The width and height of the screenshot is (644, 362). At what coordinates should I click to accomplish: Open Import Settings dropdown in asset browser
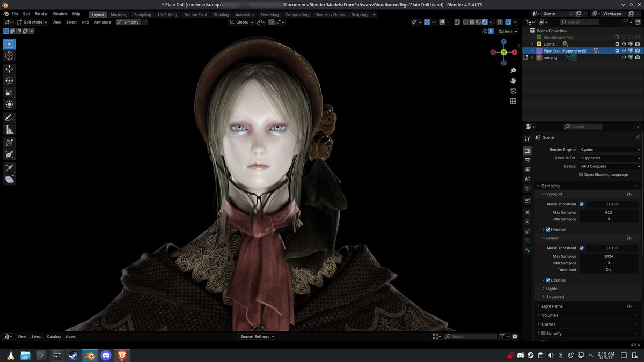pos(258,337)
